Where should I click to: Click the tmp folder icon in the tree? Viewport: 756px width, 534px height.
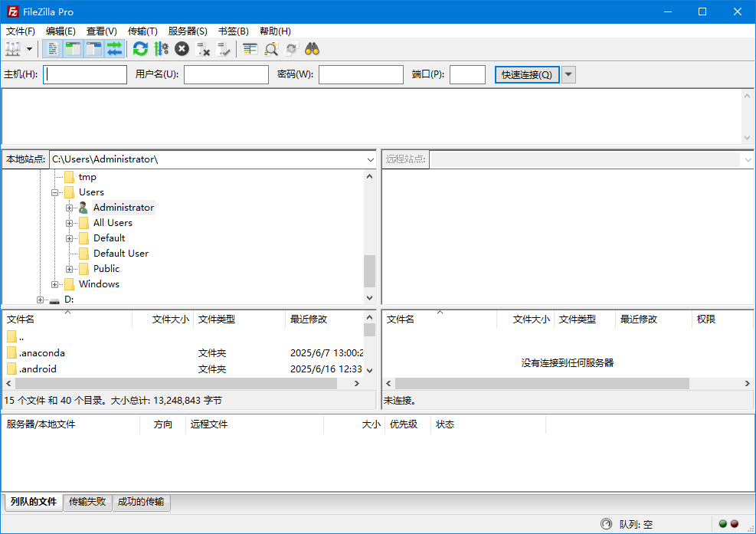point(70,177)
